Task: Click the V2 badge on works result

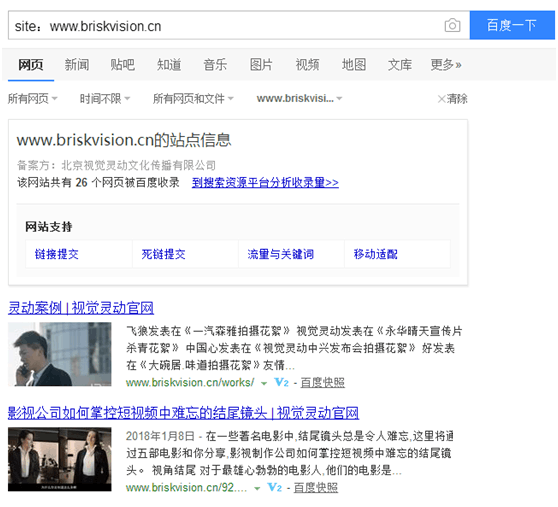Action: 281,383
